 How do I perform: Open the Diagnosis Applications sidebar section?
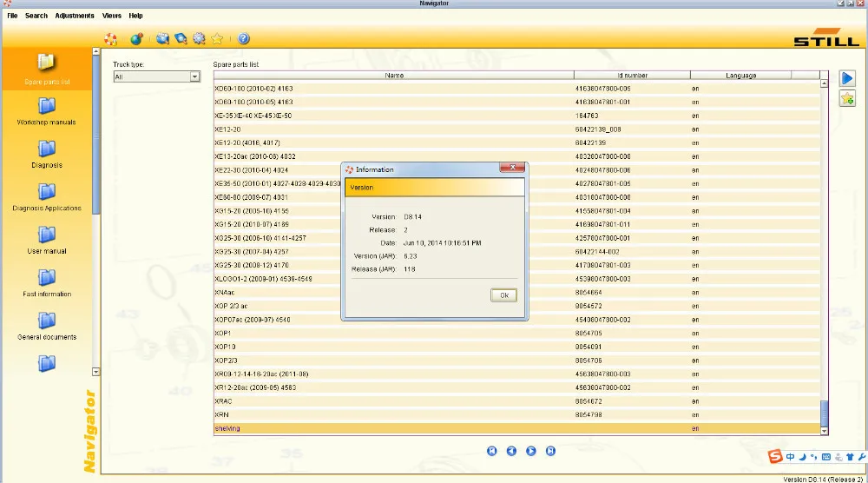coord(47,197)
